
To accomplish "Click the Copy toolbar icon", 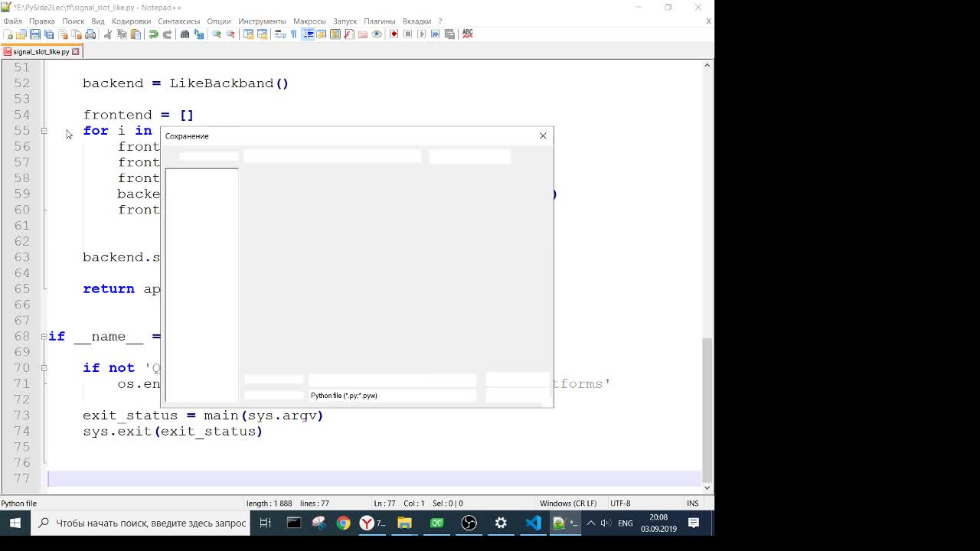I will pos(122,34).
